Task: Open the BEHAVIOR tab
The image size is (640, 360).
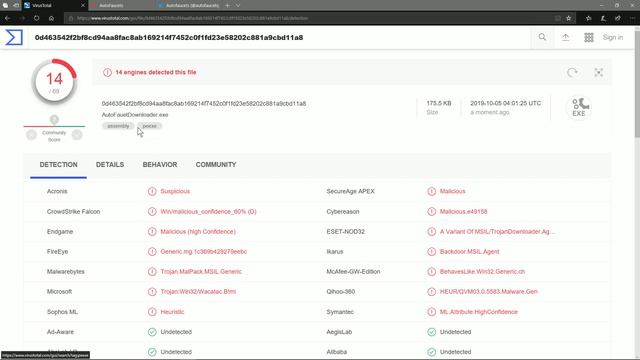Action: click(160, 164)
